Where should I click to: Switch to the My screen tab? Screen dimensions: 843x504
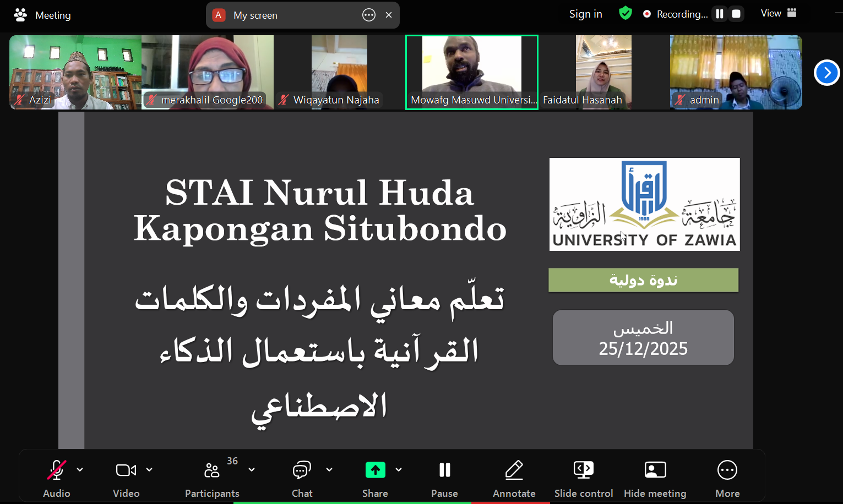(x=255, y=15)
